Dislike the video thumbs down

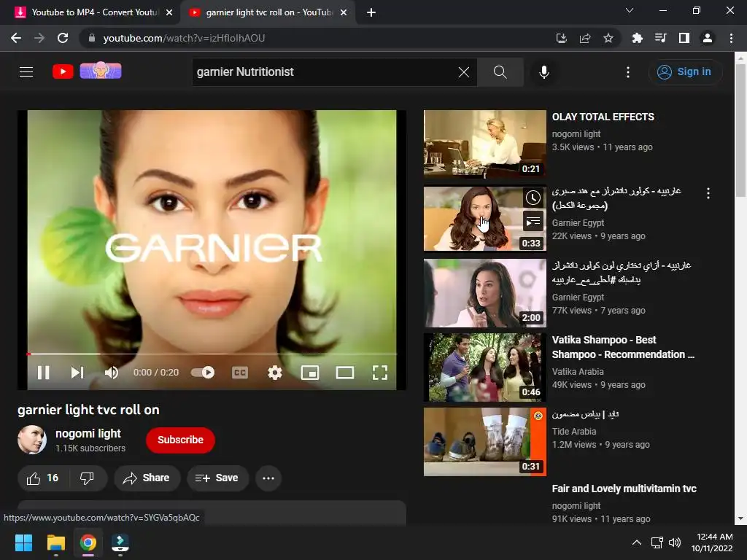tap(88, 478)
